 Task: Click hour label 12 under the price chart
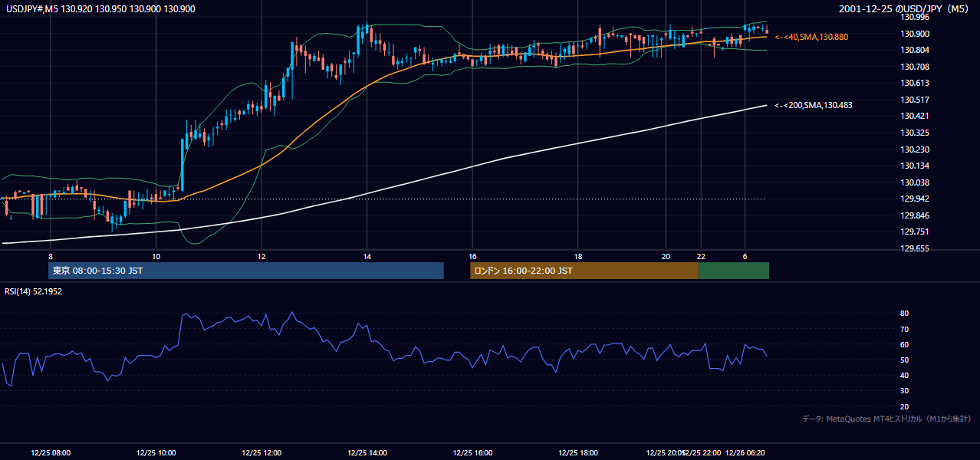coord(261,256)
